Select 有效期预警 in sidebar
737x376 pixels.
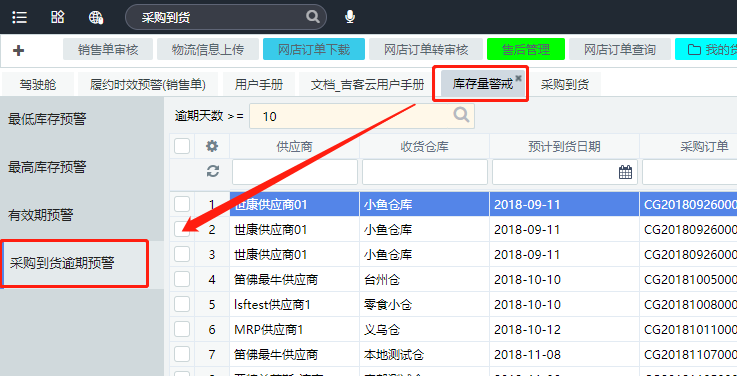coord(82,216)
